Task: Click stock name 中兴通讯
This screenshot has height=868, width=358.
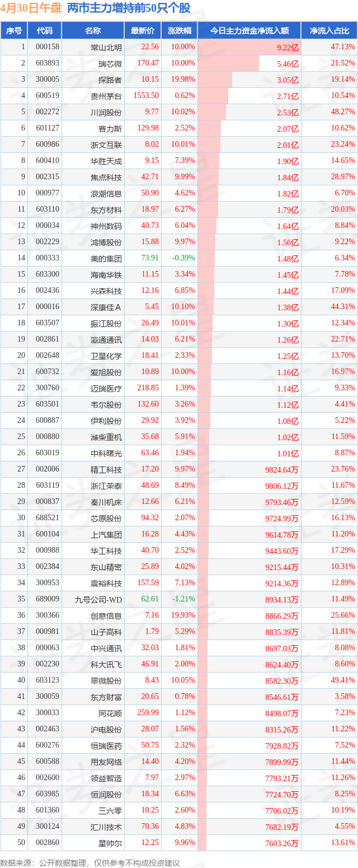Action: pyautogui.click(x=106, y=648)
